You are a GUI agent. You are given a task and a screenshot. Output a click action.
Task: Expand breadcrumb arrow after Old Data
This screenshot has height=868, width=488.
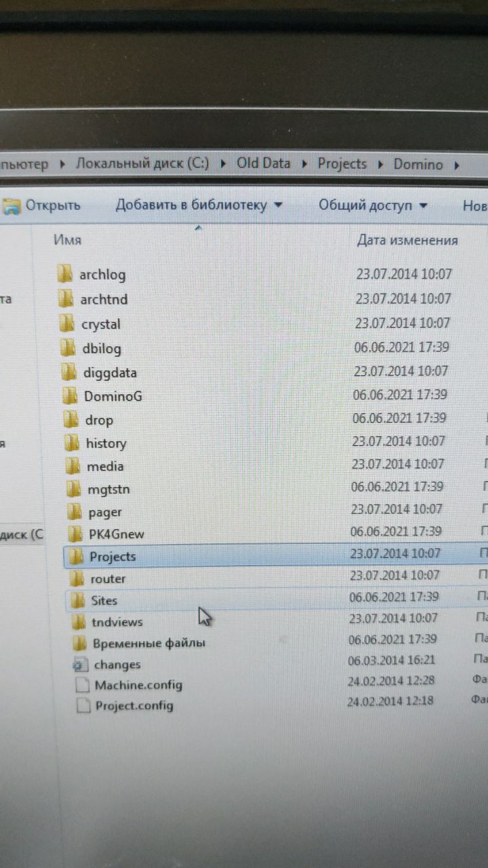[x=304, y=163]
